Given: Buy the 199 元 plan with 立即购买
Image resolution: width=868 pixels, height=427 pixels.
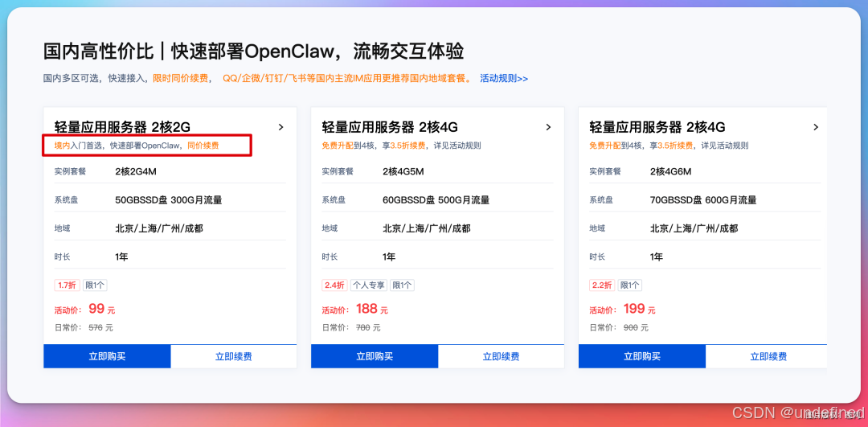Looking at the screenshot, I should (x=642, y=356).
